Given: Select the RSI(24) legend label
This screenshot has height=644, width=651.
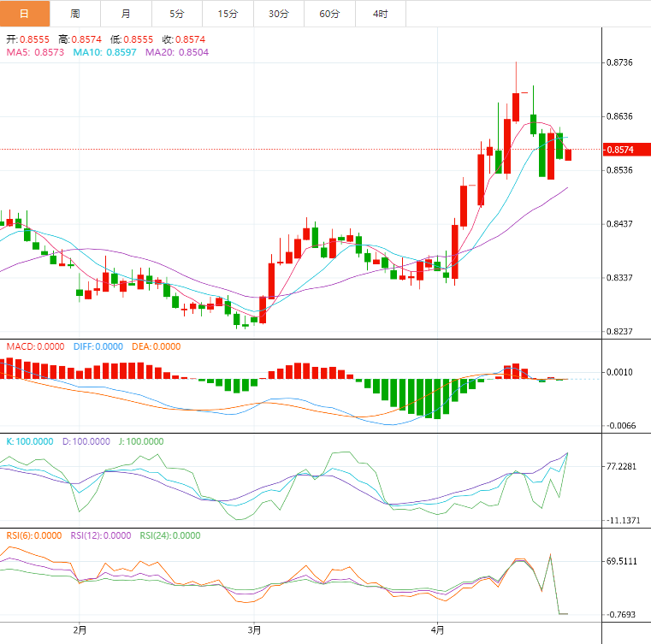Looking at the screenshot, I should (x=169, y=535).
